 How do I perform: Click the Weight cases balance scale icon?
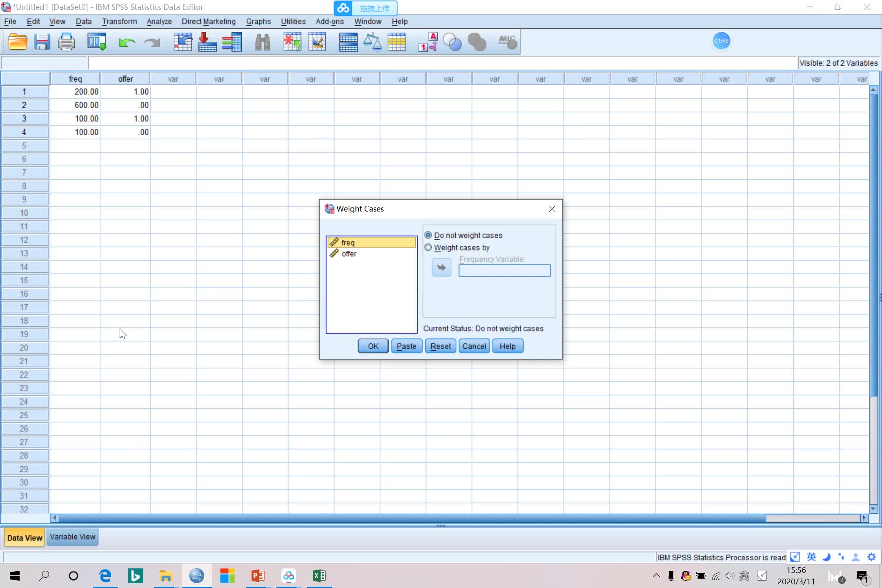(x=372, y=42)
